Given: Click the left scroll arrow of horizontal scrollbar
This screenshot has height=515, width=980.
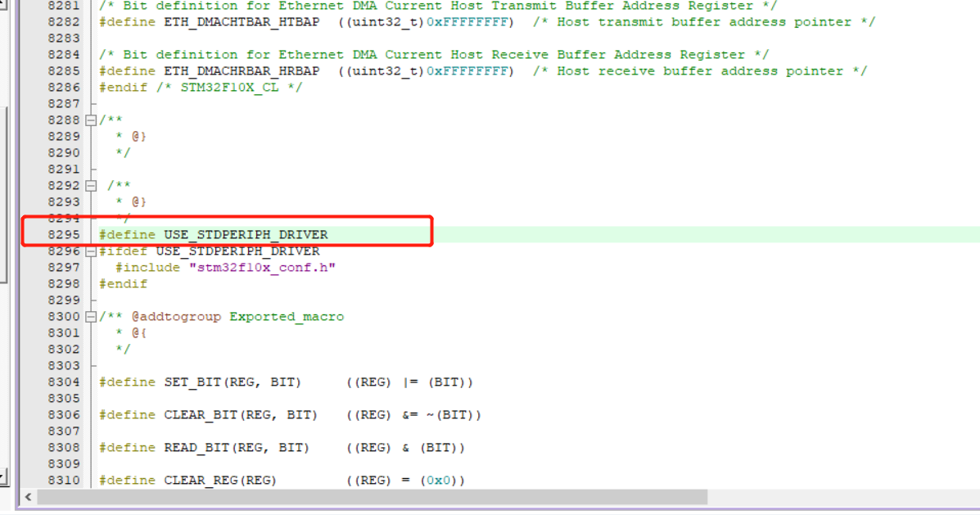Looking at the screenshot, I should tap(28, 497).
